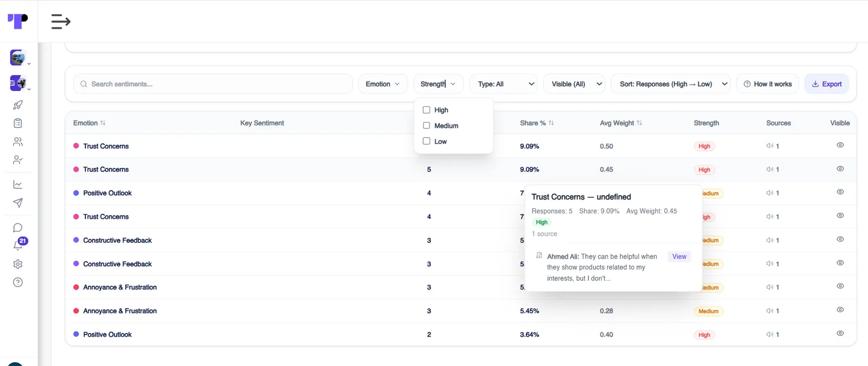The width and height of the screenshot is (868, 366).
Task: Click the Sources column header
Action: click(778, 123)
